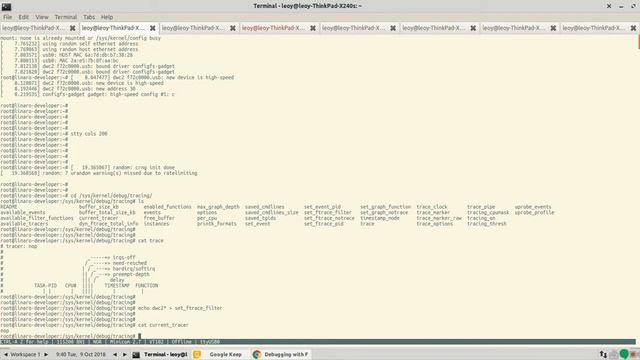Open the Tabs menu
Screen dimensions: 640x360
coord(89,17)
